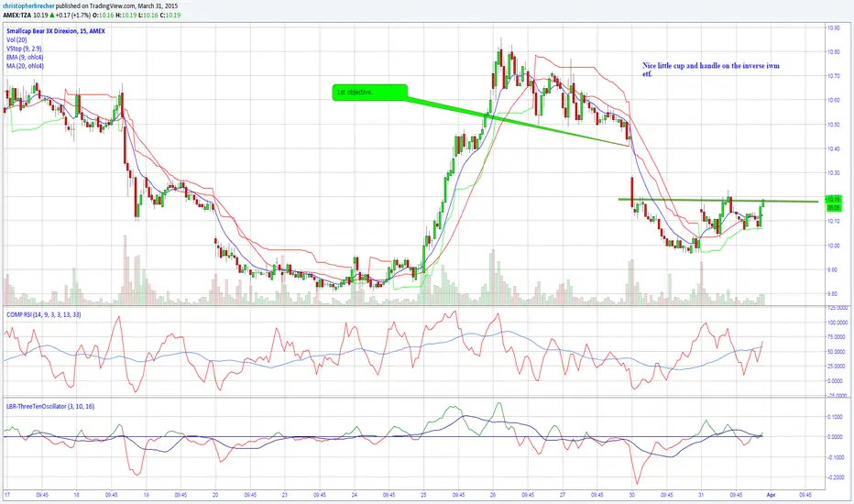Image resolution: width=854 pixels, height=504 pixels.
Task: Click the 50.0000 RSI scale label
Action: (838, 352)
